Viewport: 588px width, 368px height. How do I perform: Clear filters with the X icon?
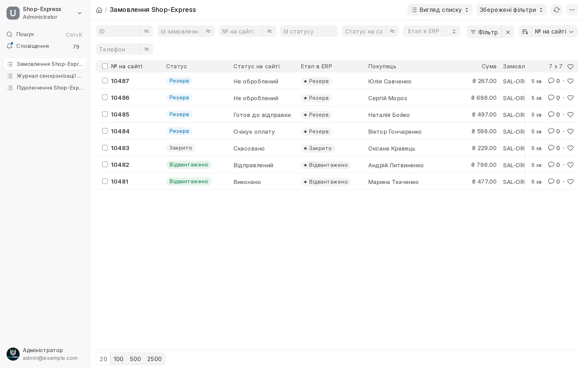point(508,32)
